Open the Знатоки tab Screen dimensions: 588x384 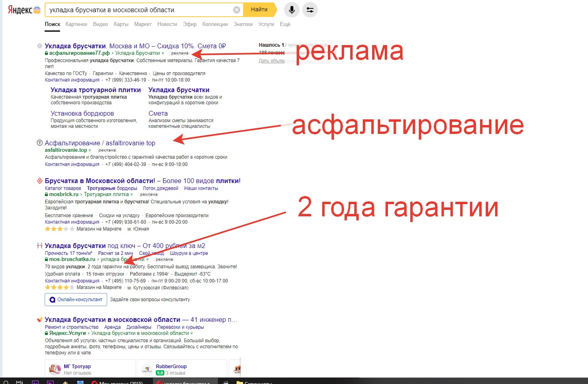click(243, 24)
